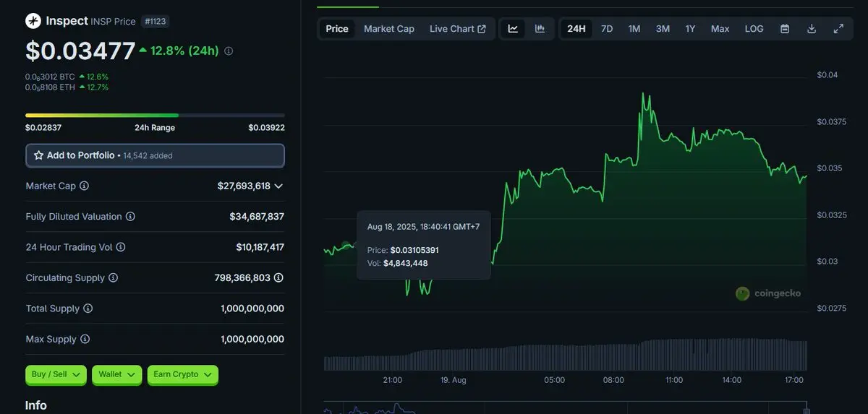Open the info icon beside the 24h price change

click(229, 51)
